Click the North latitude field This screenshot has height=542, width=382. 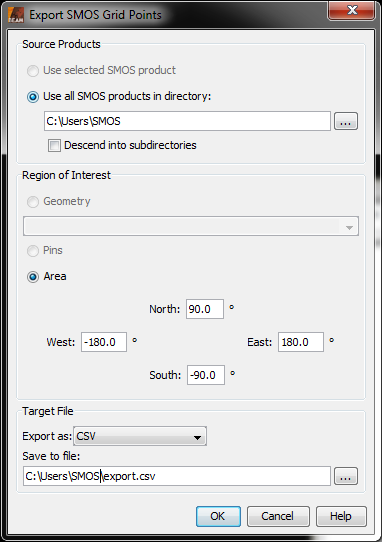click(205, 309)
